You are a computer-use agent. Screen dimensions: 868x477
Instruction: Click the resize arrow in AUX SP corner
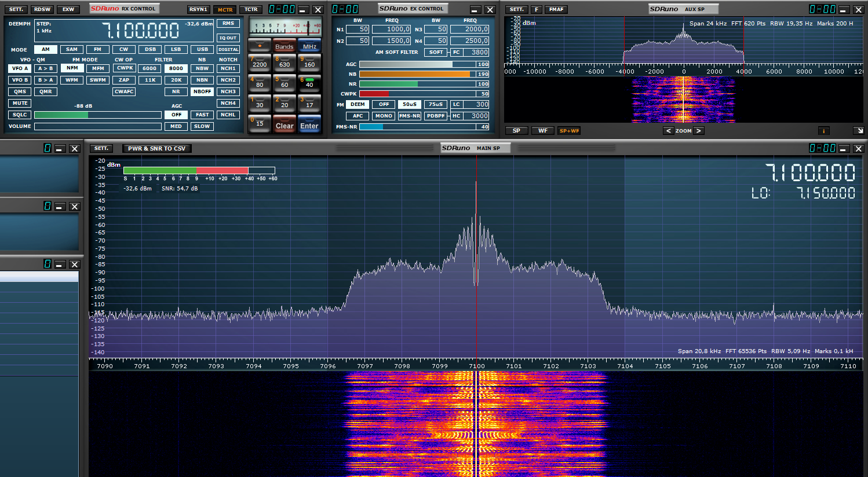pos(858,131)
